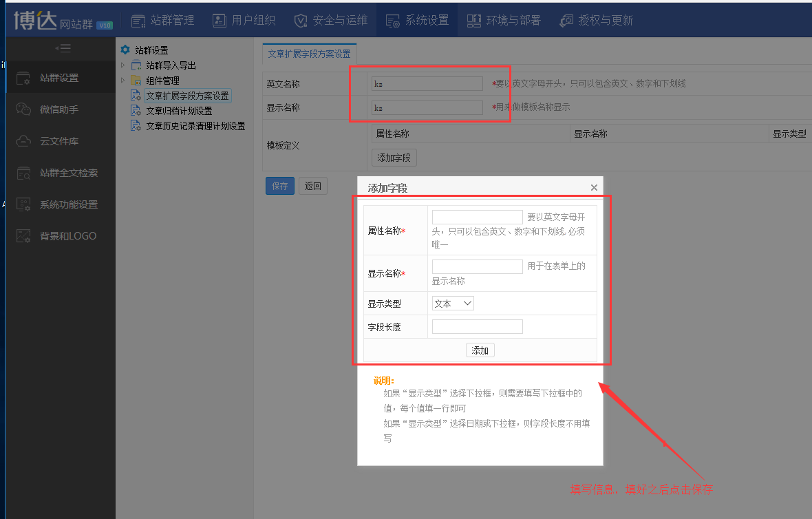Open the 显示类型 dropdown in dialog

pyautogui.click(x=453, y=304)
